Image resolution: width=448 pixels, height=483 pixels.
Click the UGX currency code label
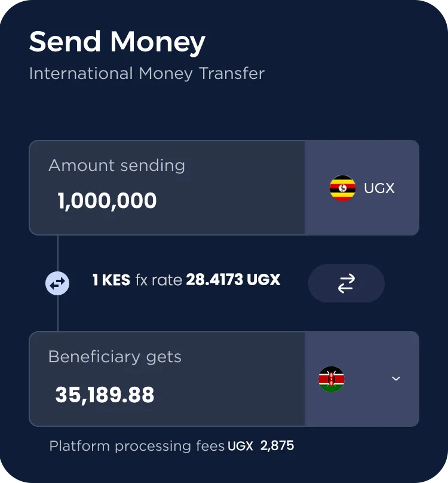click(x=379, y=188)
